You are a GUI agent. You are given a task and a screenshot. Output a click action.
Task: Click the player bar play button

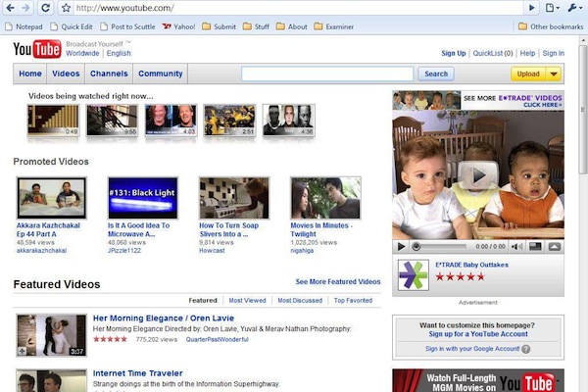401,246
